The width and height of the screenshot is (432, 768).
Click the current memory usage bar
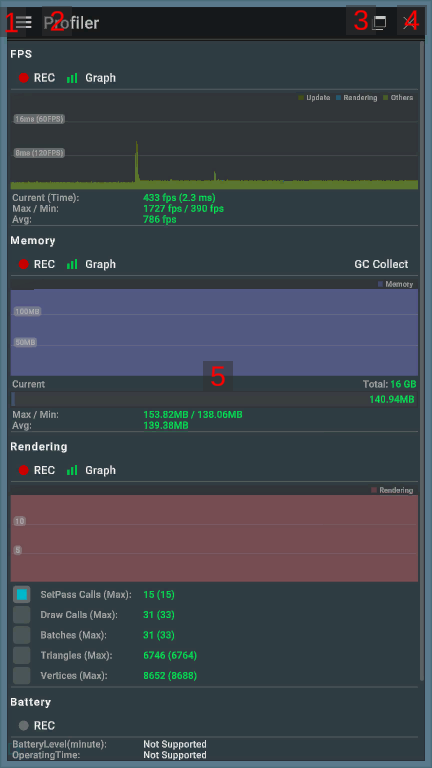[x=215, y=399]
